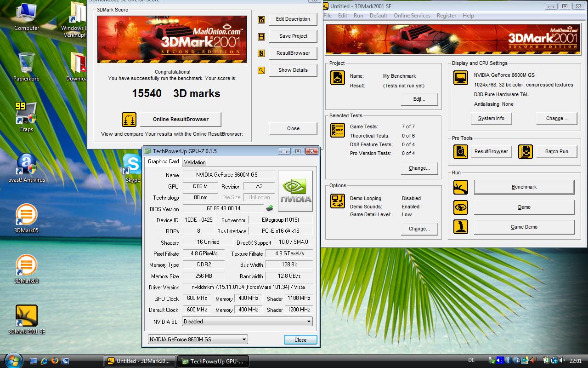The image size is (588, 368).
Task: Click the Display and CPU Settings monitor icon
Action: (461, 78)
